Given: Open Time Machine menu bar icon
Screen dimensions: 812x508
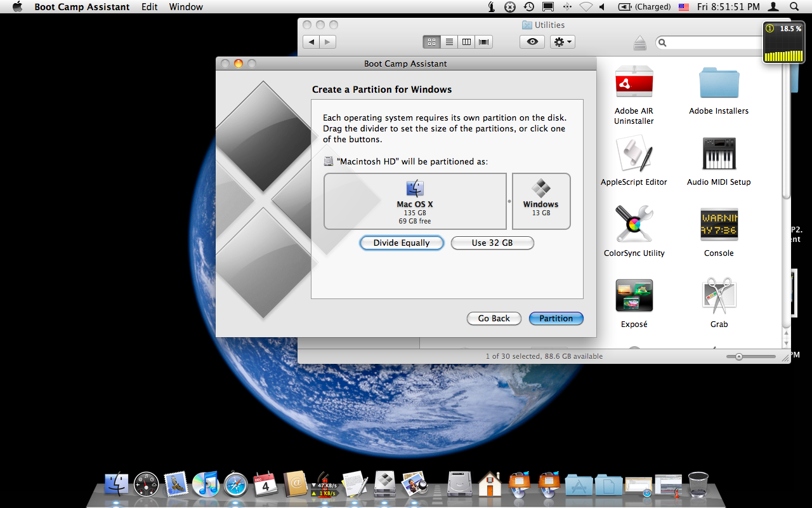Looking at the screenshot, I should (x=529, y=7).
